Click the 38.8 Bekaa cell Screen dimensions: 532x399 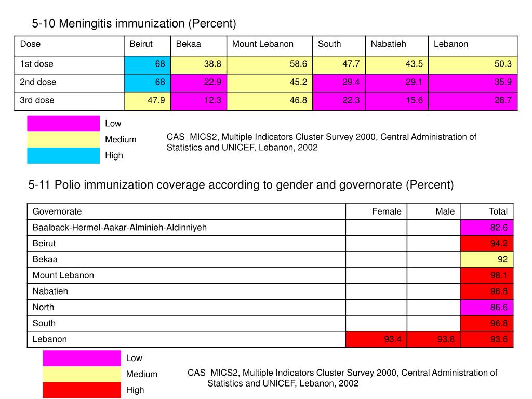click(198, 65)
